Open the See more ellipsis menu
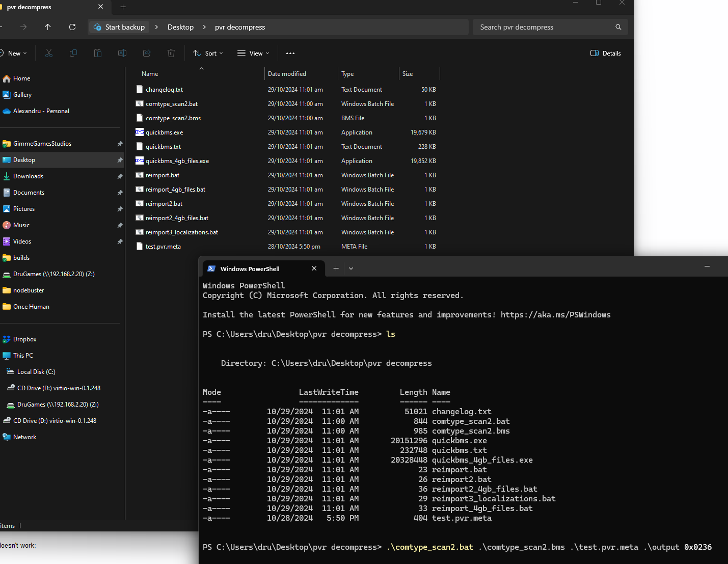Image resolution: width=728 pixels, height=564 pixels. coord(290,53)
